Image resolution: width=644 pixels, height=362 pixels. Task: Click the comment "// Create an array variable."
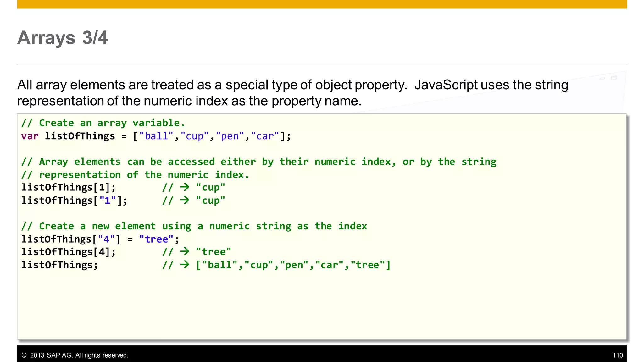point(103,123)
